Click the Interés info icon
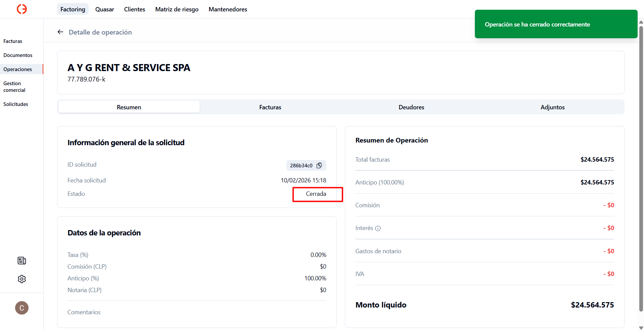 tap(378, 228)
